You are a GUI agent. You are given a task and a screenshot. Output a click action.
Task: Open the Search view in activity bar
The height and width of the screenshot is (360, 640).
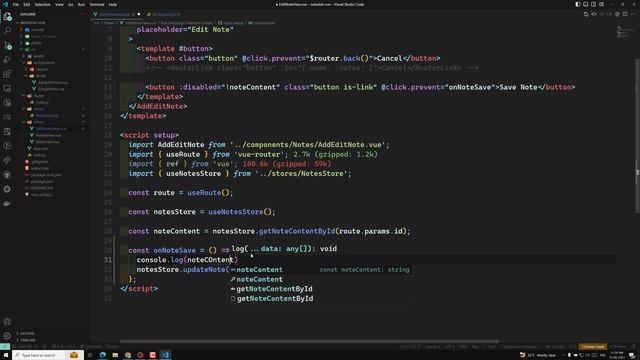click(x=7, y=31)
